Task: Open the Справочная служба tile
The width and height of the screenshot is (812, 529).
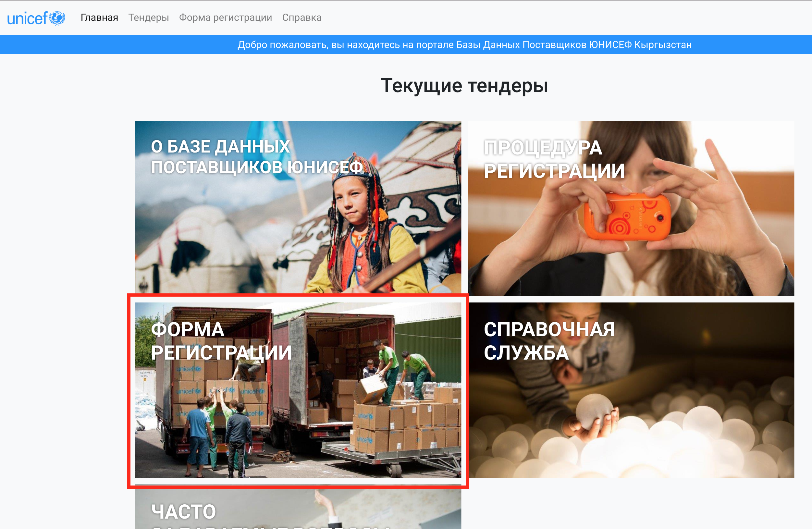Action: [631, 390]
